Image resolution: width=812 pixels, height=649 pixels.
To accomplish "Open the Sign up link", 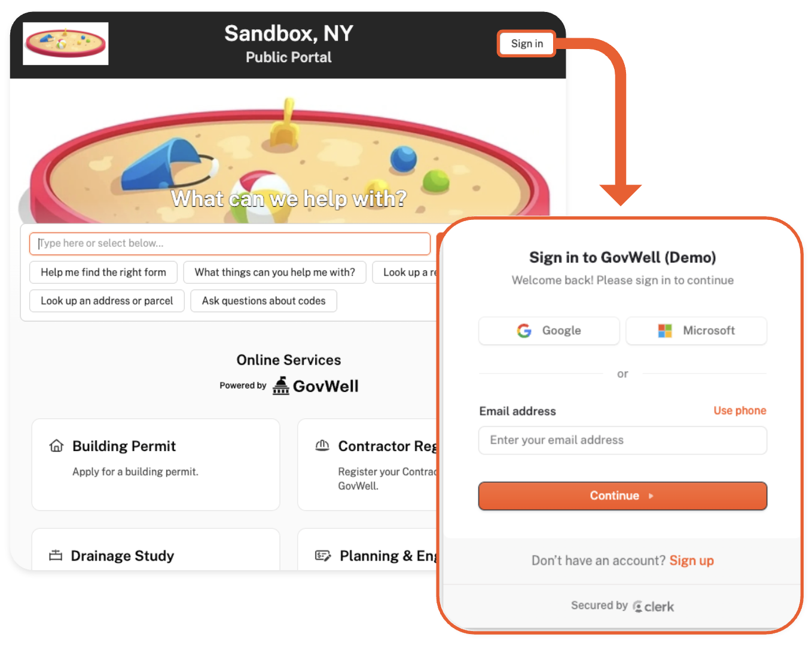I will coord(691,561).
